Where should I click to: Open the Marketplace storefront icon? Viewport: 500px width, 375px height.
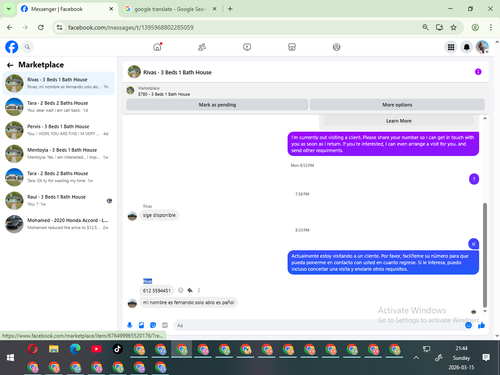(x=292, y=47)
